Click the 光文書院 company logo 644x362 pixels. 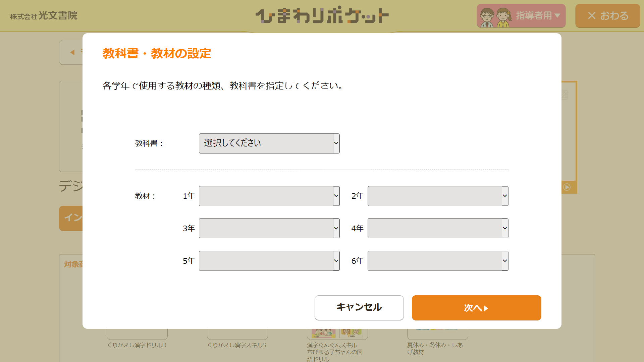(44, 16)
